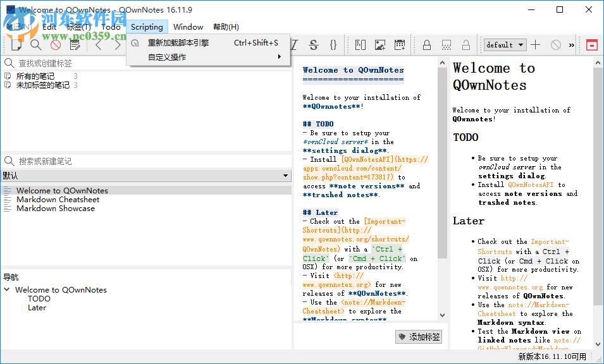
Task: Insert code block with braces icon
Action: point(333,45)
